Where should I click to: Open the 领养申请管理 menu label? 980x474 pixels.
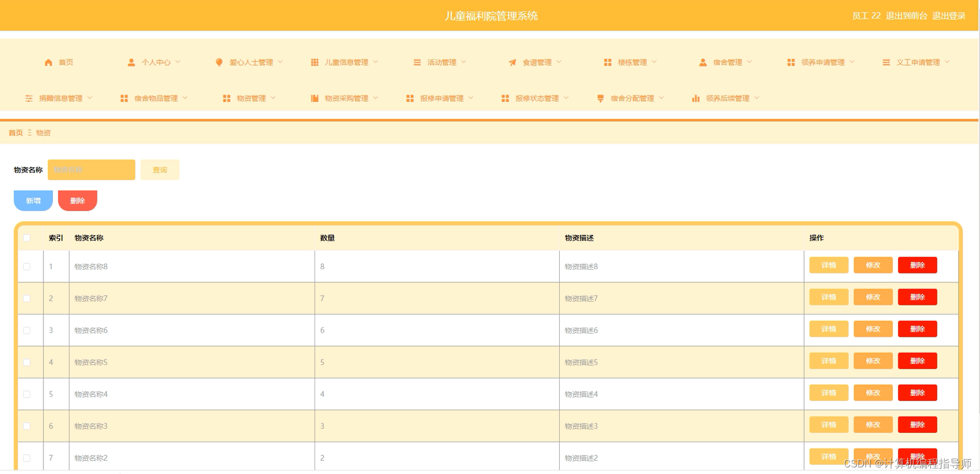[x=822, y=62]
